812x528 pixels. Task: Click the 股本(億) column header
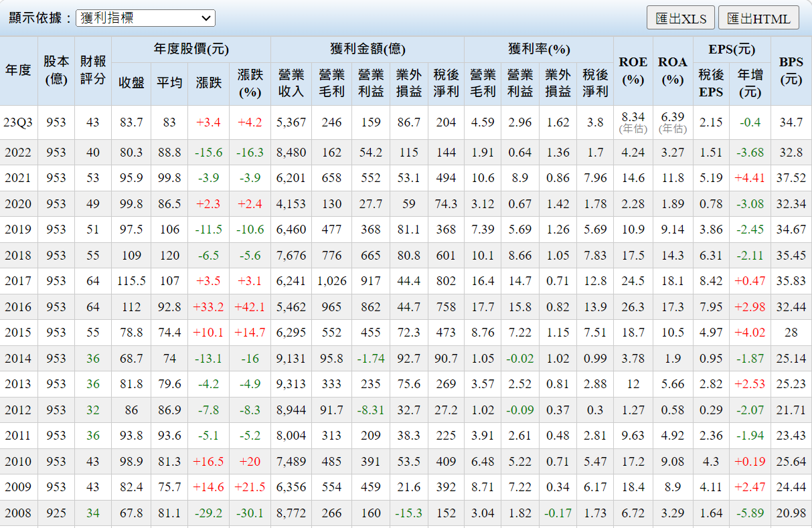(x=56, y=70)
